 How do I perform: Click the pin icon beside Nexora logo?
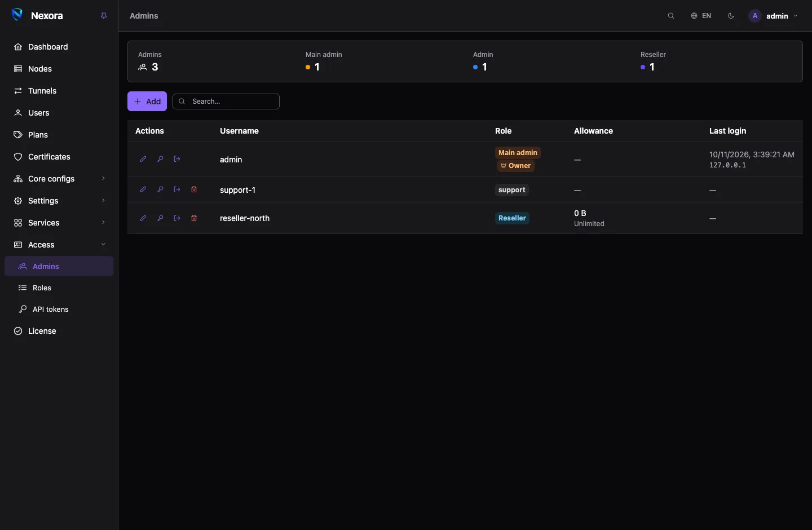pyautogui.click(x=104, y=16)
